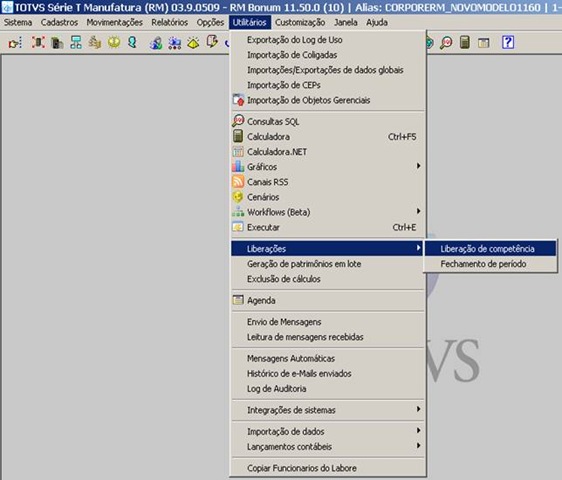Click the calendar window toolbar icon

click(484, 43)
